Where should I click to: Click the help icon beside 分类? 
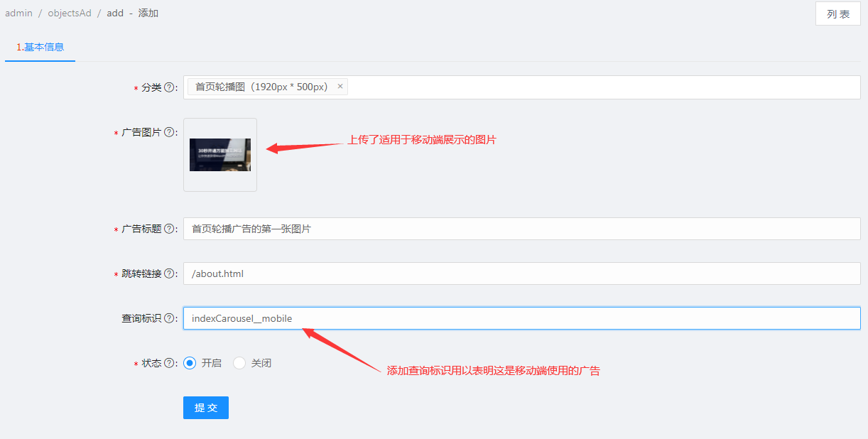pos(169,87)
